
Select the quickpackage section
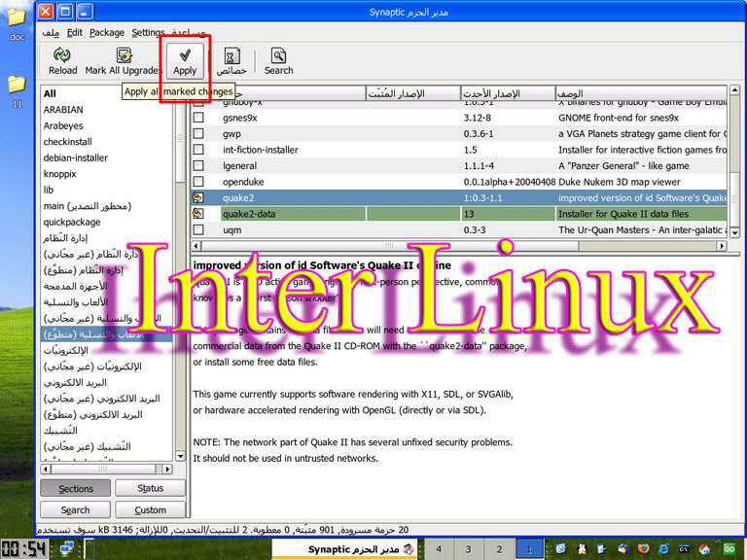click(x=107, y=222)
